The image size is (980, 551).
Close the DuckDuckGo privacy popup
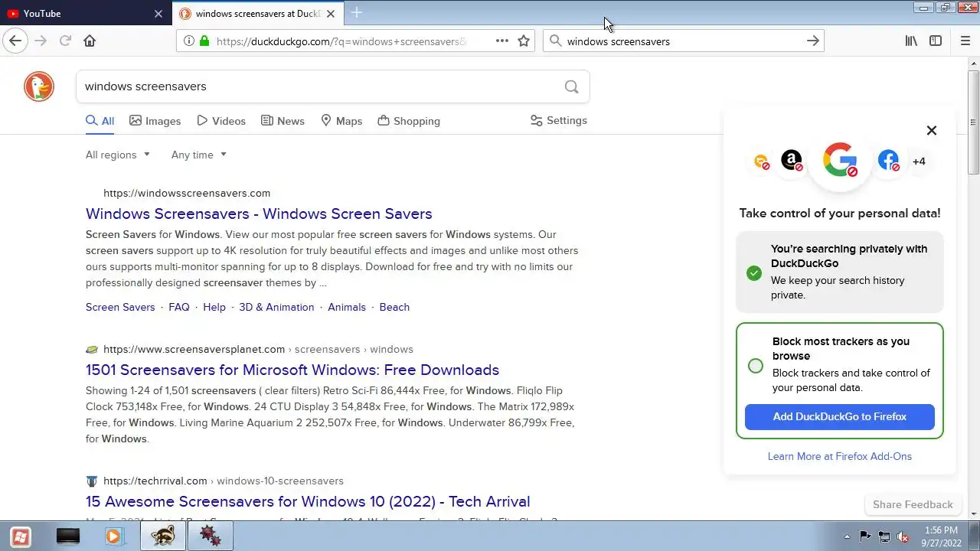[932, 130]
